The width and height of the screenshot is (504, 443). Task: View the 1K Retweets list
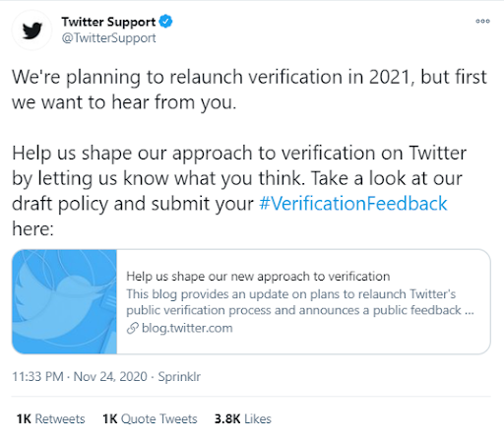tap(51, 419)
